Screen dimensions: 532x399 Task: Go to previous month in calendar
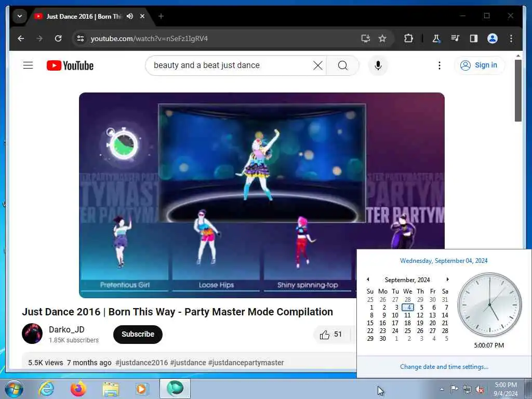click(368, 279)
